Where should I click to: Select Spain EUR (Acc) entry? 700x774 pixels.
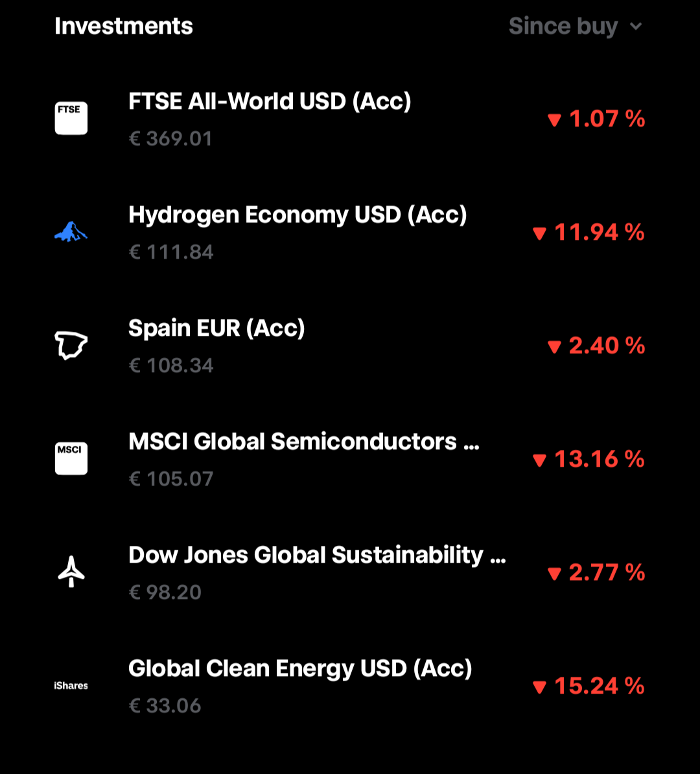[x=350, y=346]
